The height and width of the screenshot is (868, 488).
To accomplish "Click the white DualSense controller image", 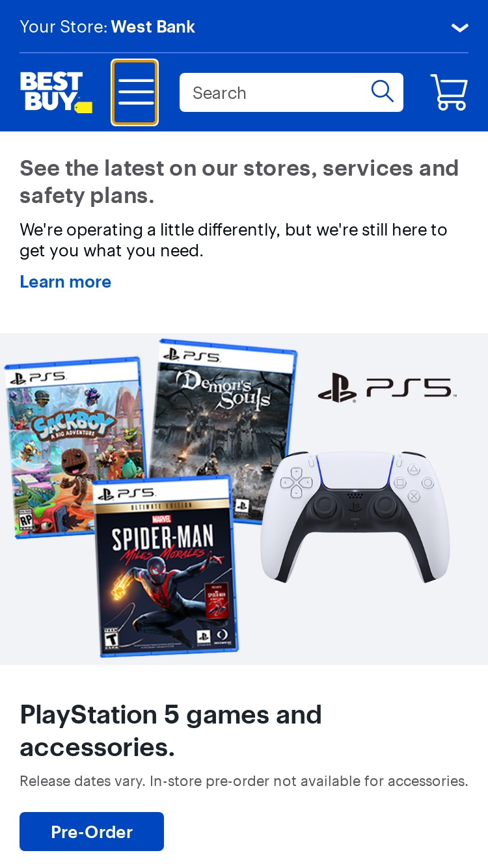I will (355, 517).
